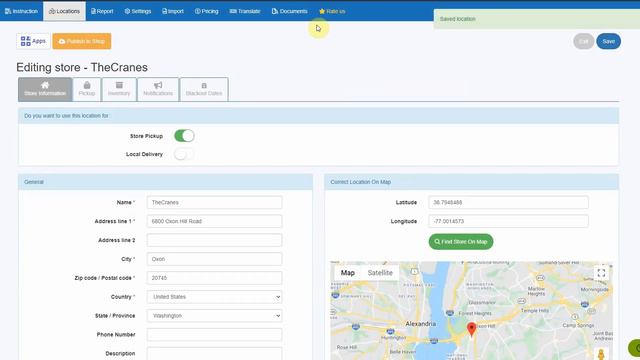Image resolution: width=640 pixels, height=360 pixels.
Task: Click the Saved location notification
Action: (x=536, y=19)
